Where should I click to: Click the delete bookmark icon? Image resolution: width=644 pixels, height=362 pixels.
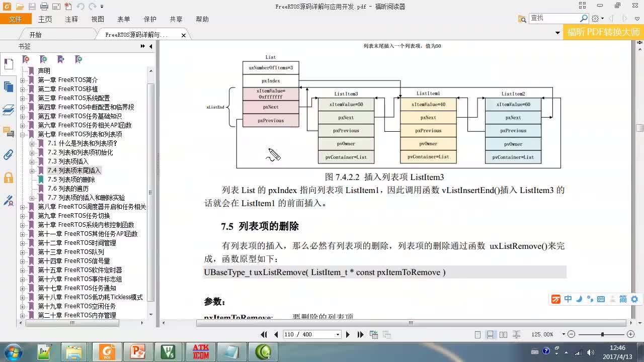(x=26, y=59)
